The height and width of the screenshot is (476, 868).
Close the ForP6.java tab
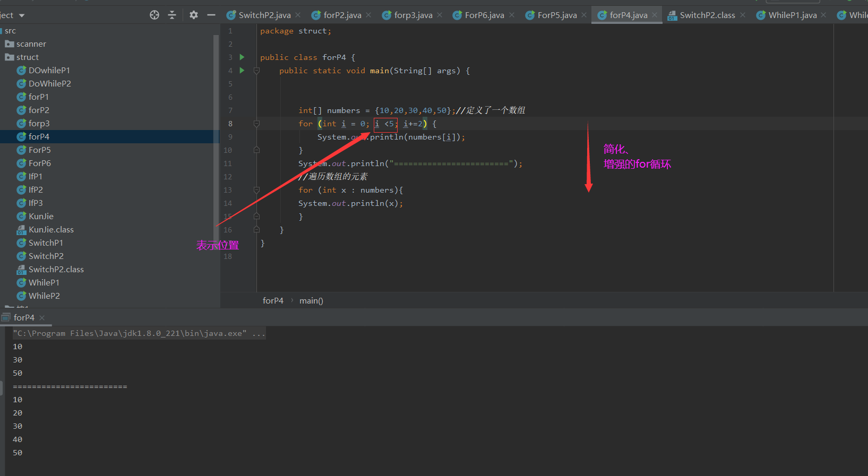point(512,15)
